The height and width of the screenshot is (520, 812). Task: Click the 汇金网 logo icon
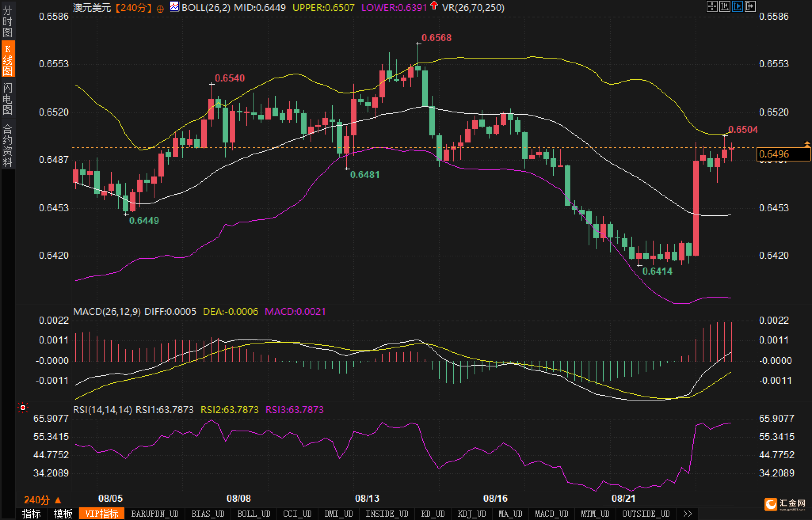tap(771, 504)
